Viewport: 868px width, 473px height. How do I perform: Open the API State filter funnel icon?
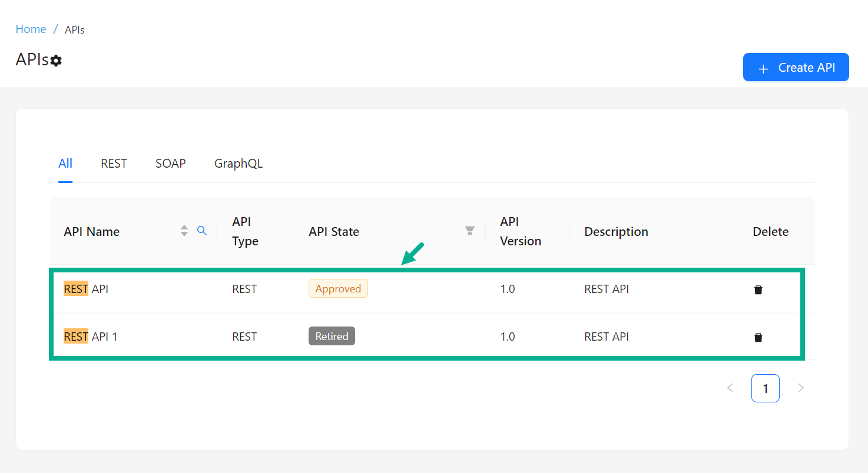pyautogui.click(x=470, y=231)
